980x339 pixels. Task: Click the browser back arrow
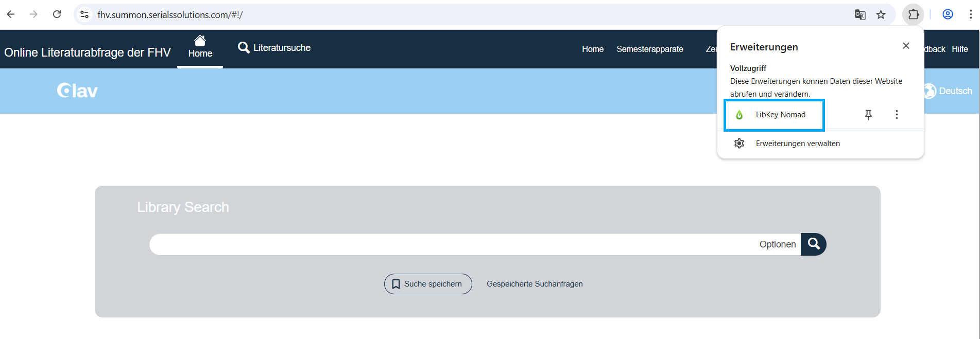[11, 14]
